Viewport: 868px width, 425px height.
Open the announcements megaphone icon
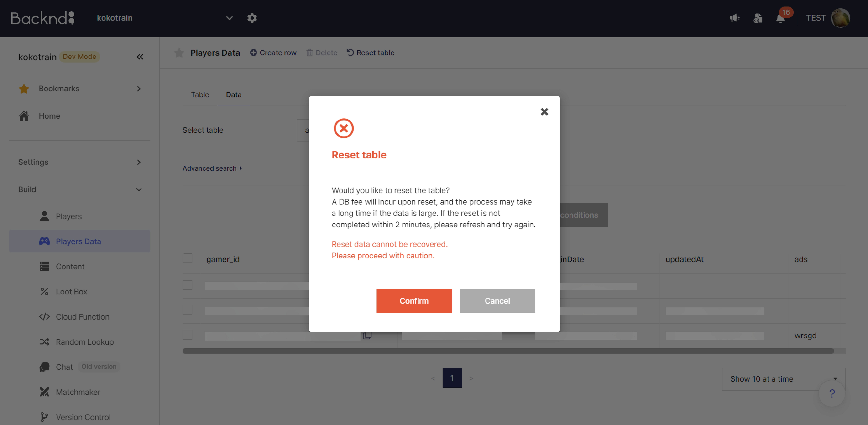tap(735, 18)
